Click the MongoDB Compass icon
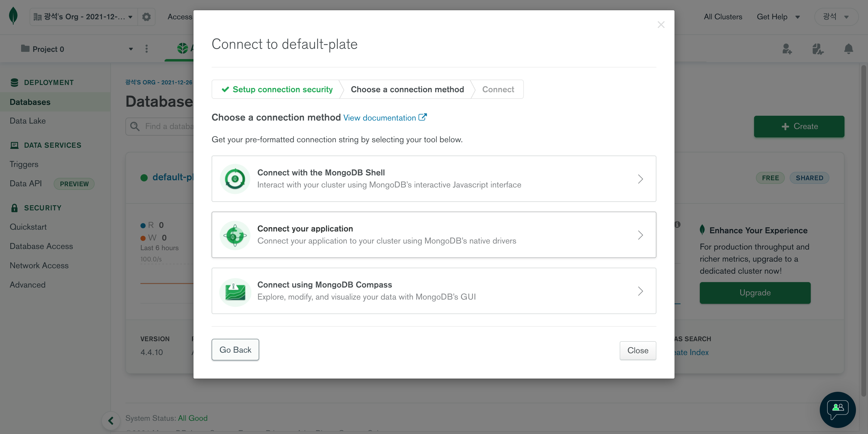The height and width of the screenshot is (434, 868). (x=235, y=292)
